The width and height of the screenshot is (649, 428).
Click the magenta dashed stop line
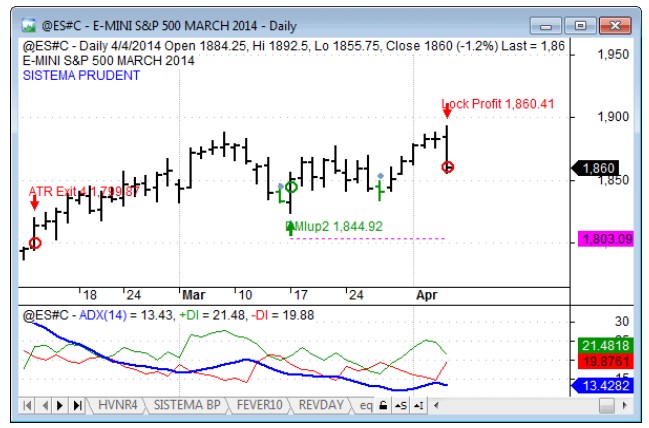(x=368, y=238)
